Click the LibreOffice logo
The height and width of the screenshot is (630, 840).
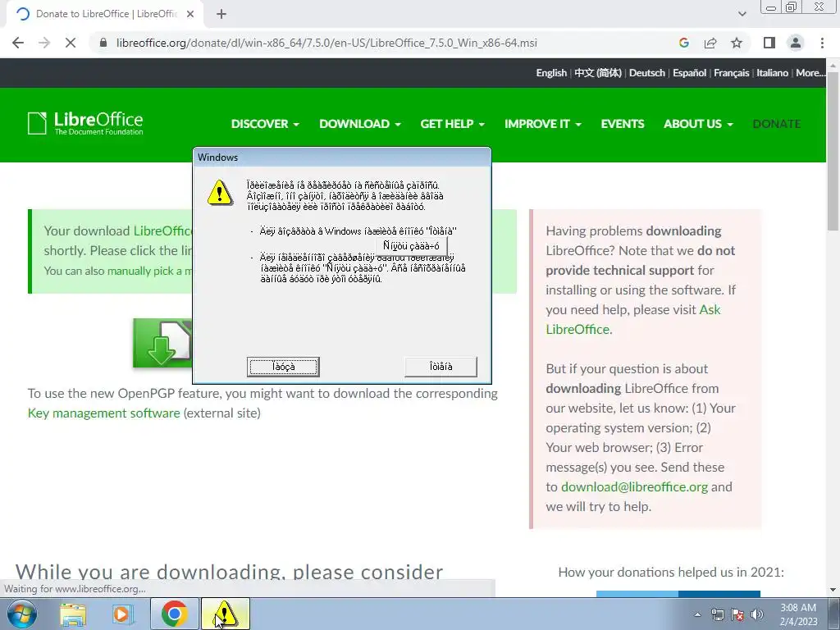tap(85, 123)
